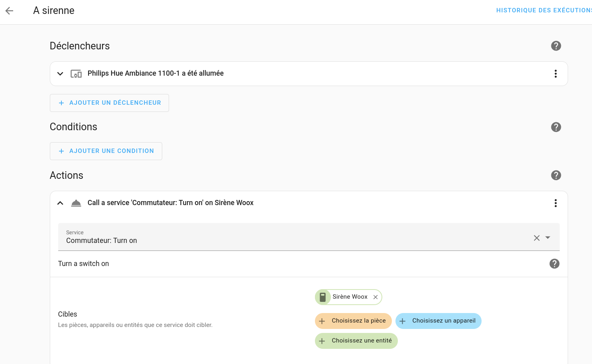
Task: Expand the Philips Hue trigger chevron
Action: click(x=60, y=74)
